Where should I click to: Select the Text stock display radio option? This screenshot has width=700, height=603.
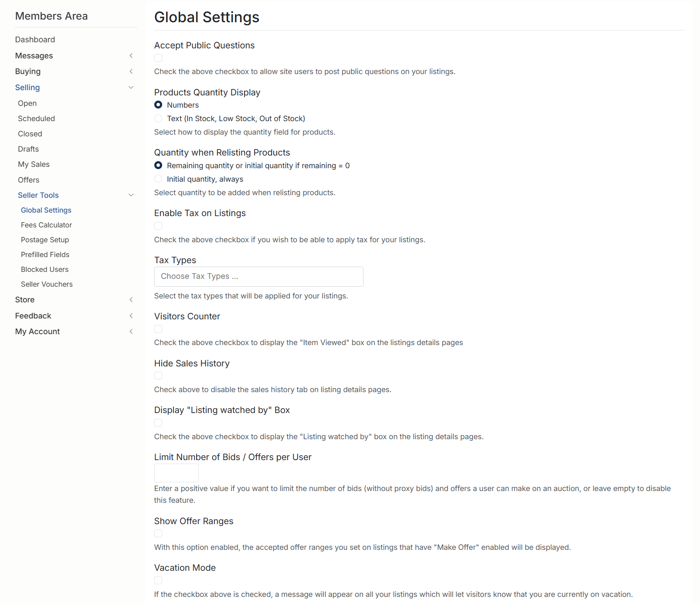(x=158, y=119)
